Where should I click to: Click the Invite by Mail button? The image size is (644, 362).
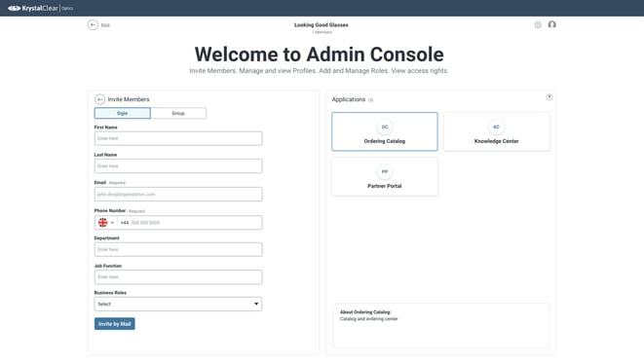pyautogui.click(x=115, y=324)
